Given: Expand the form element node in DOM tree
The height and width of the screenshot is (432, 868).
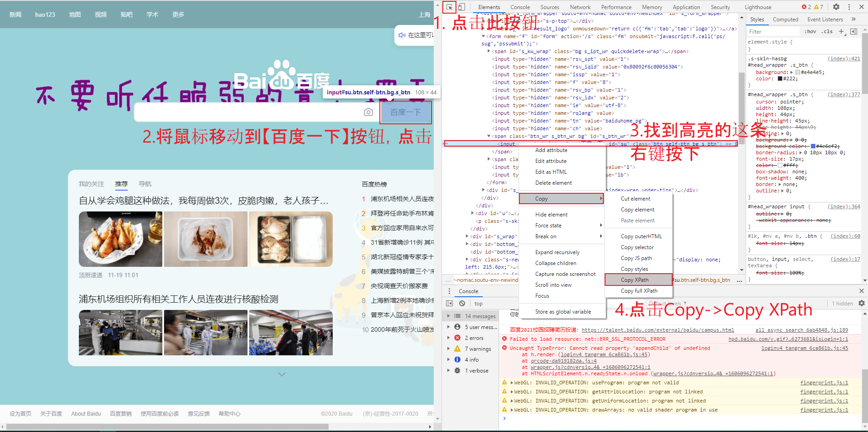Looking at the screenshot, I should (484, 36).
